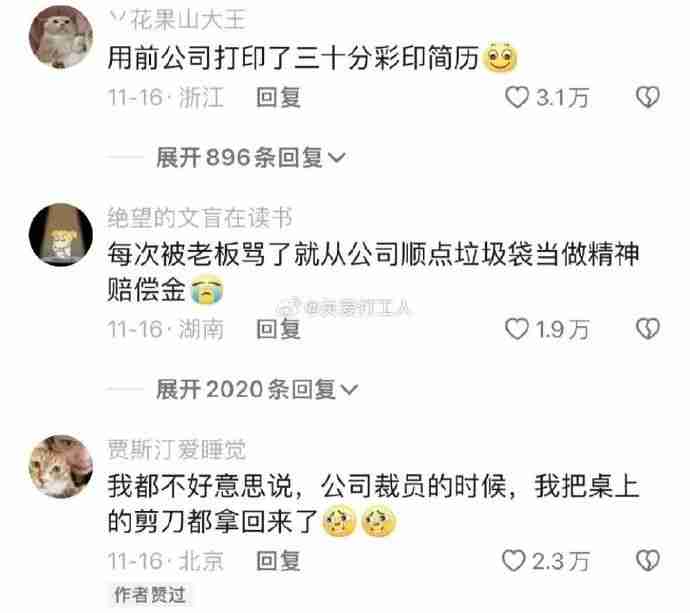Reply to the 北京 user's comment
The width and height of the screenshot is (690, 613).
pyautogui.click(x=279, y=561)
